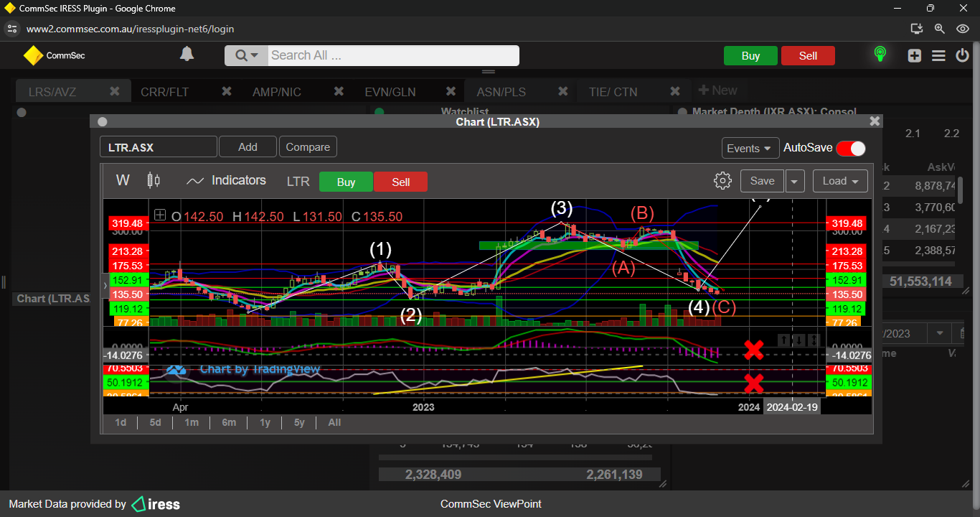Click the Compare button
The height and width of the screenshot is (517, 980).
click(308, 146)
